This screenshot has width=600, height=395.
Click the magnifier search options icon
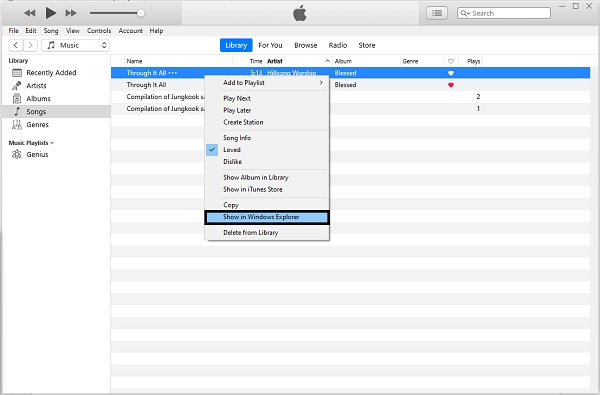[465, 13]
